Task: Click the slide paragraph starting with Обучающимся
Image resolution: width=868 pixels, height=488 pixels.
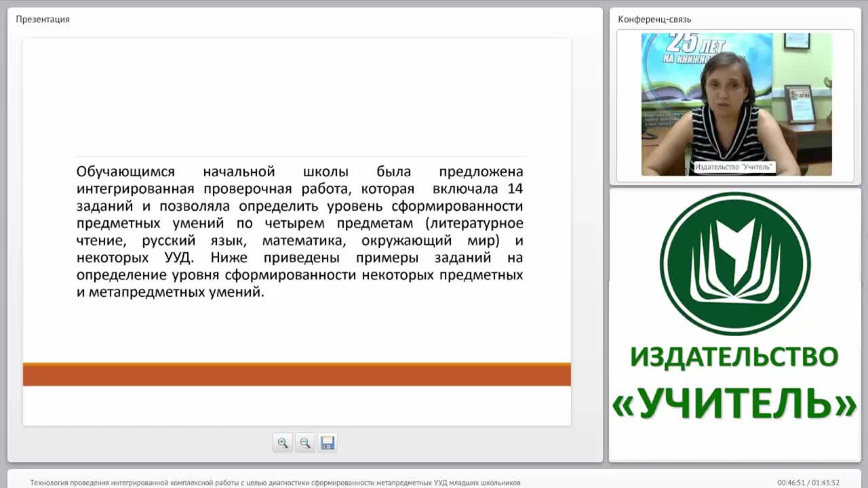Action: pos(300,232)
